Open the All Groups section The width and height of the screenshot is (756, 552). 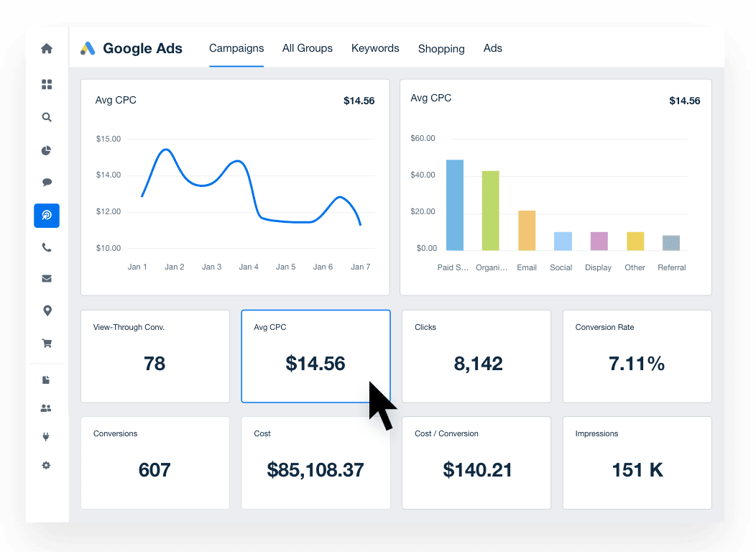(x=307, y=48)
